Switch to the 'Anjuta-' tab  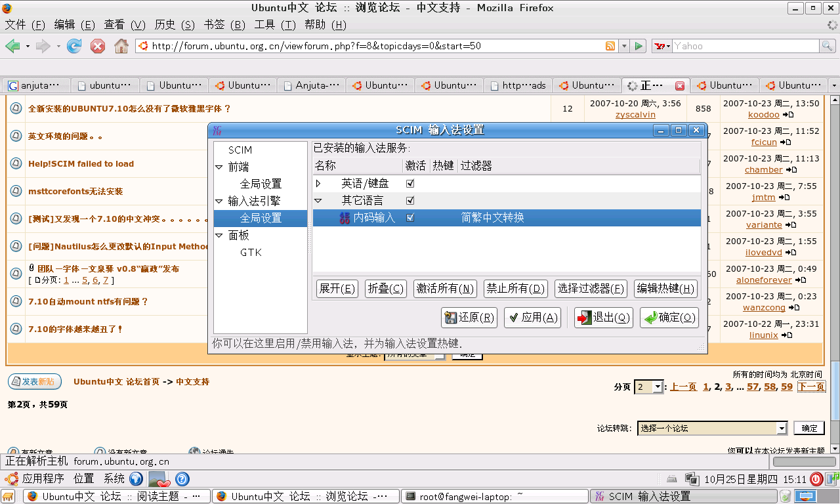coord(312,85)
